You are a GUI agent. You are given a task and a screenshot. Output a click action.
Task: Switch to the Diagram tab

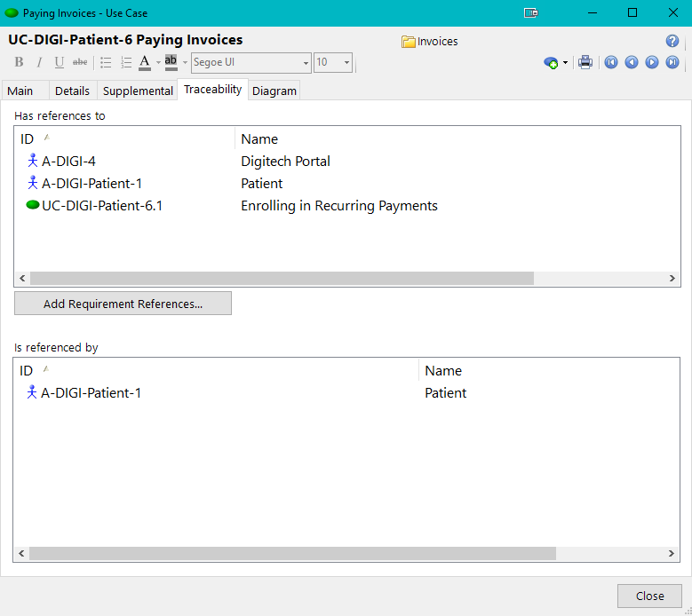pyautogui.click(x=274, y=91)
